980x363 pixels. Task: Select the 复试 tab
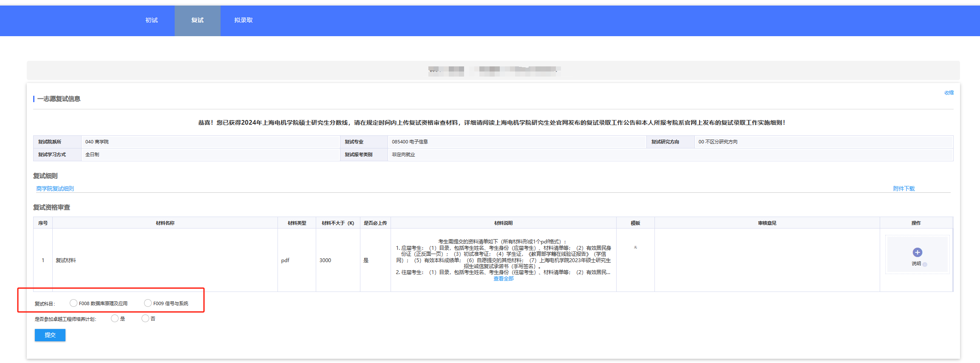click(x=197, y=20)
